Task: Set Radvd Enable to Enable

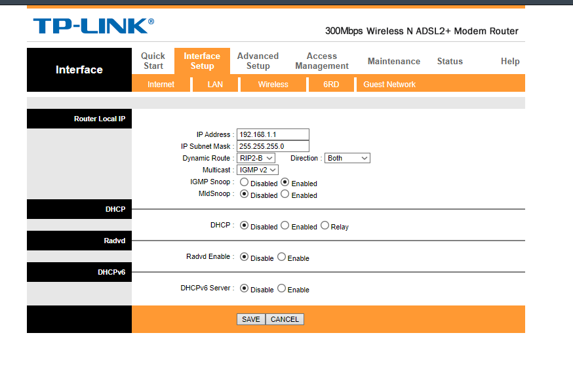Action: (x=281, y=257)
